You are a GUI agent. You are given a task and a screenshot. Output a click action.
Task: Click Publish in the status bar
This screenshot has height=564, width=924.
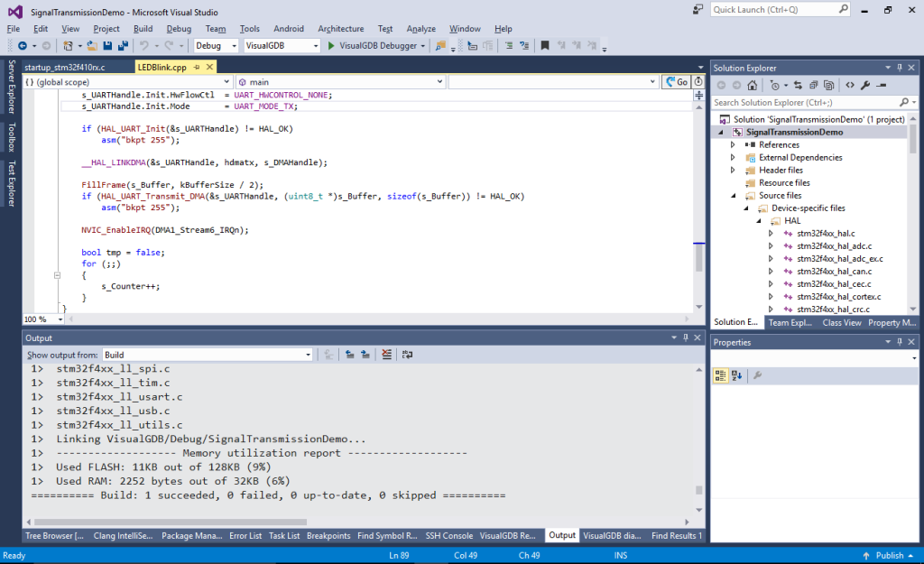click(889, 555)
